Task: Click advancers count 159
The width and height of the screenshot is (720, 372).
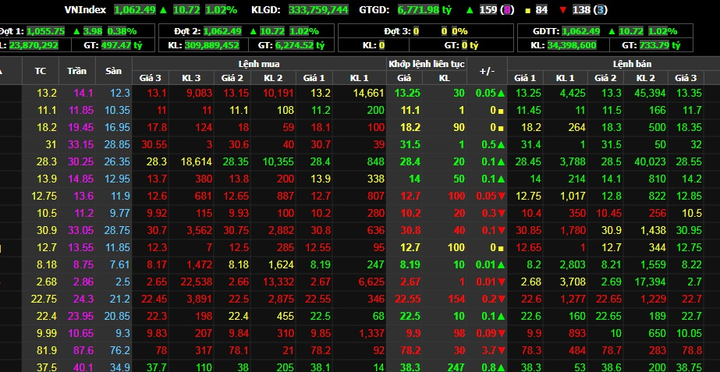Action: 488,10
